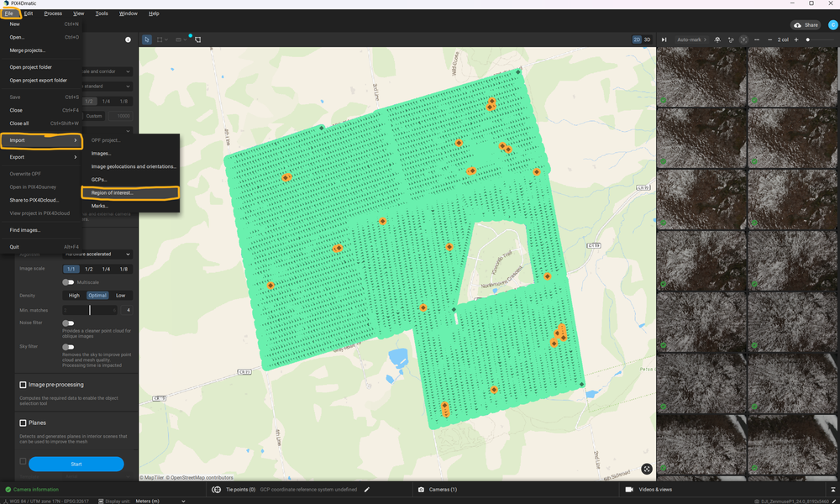Click the framed location pin icon in the image panel
Image resolution: width=840 pixels, height=504 pixels.
[743, 39]
